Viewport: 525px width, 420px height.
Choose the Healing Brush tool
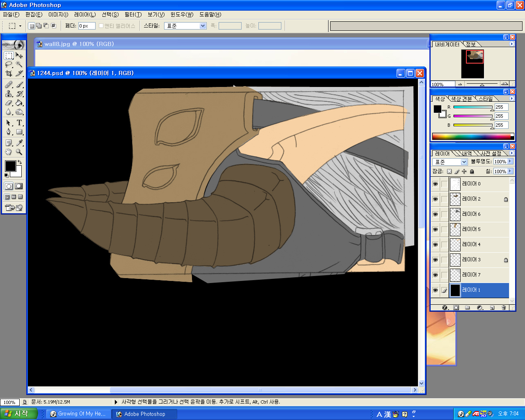pos(9,84)
